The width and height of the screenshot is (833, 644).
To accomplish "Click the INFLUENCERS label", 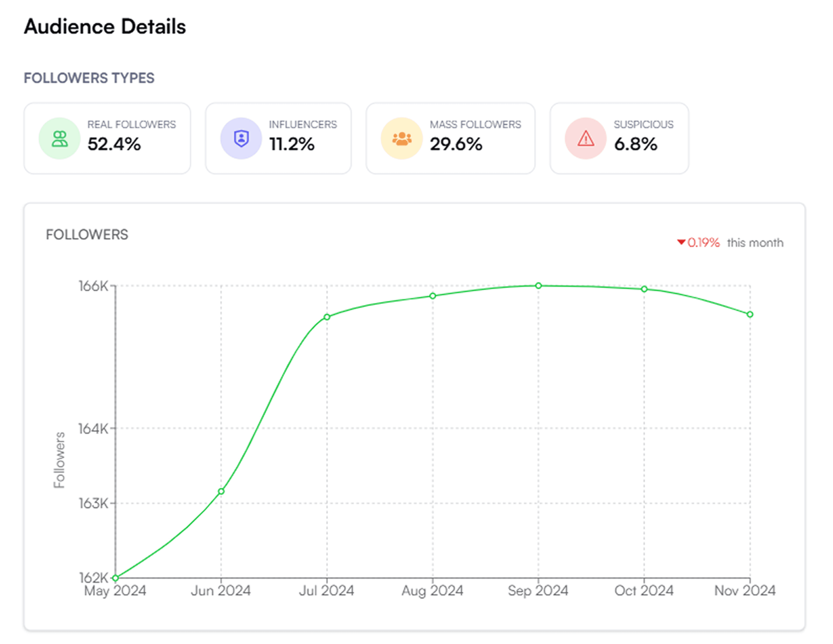I will [x=303, y=124].
